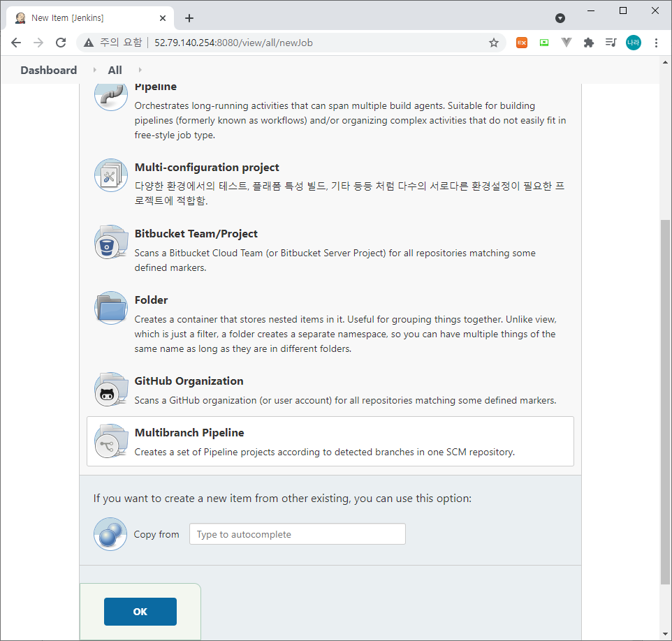
Task: Open the green screen extension icon
Action: [544, 43]
